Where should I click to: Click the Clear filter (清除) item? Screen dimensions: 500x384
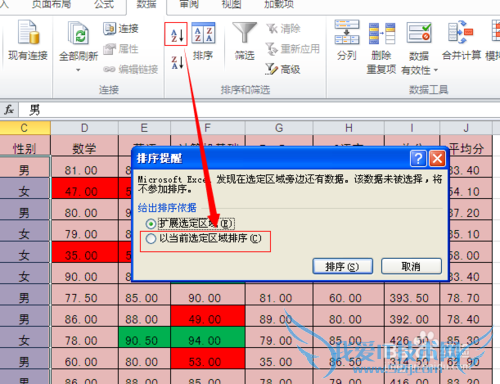point(283,29)
